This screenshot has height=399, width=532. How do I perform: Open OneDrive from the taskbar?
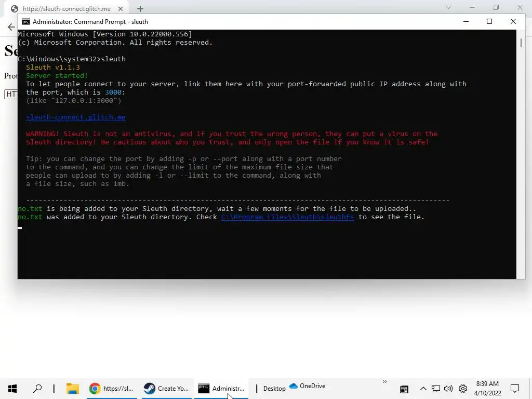[308, 386]
